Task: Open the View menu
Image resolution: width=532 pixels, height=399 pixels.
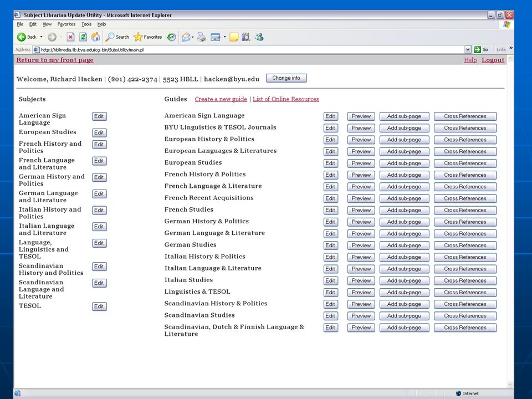Action: point(47,24)
